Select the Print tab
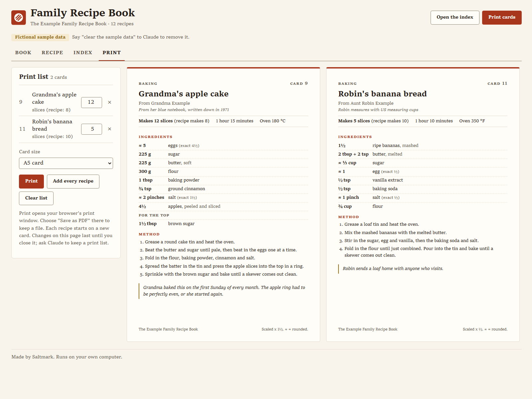 click(112, 53)
